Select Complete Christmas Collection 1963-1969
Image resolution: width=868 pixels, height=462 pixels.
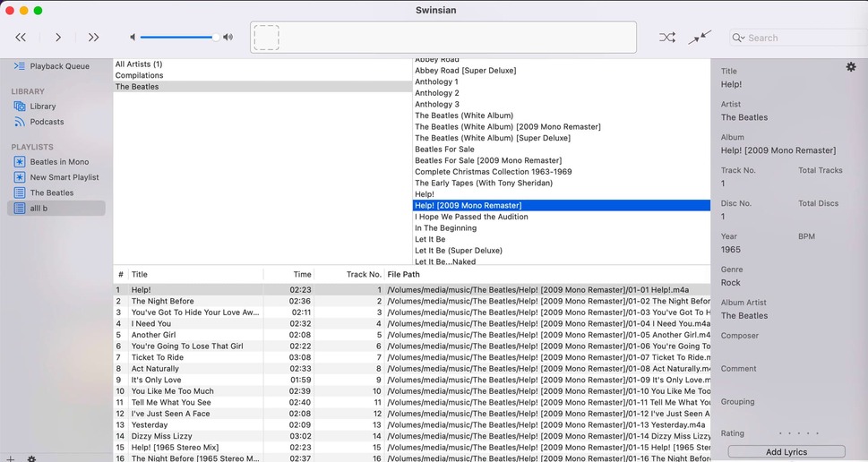(562, 172)
